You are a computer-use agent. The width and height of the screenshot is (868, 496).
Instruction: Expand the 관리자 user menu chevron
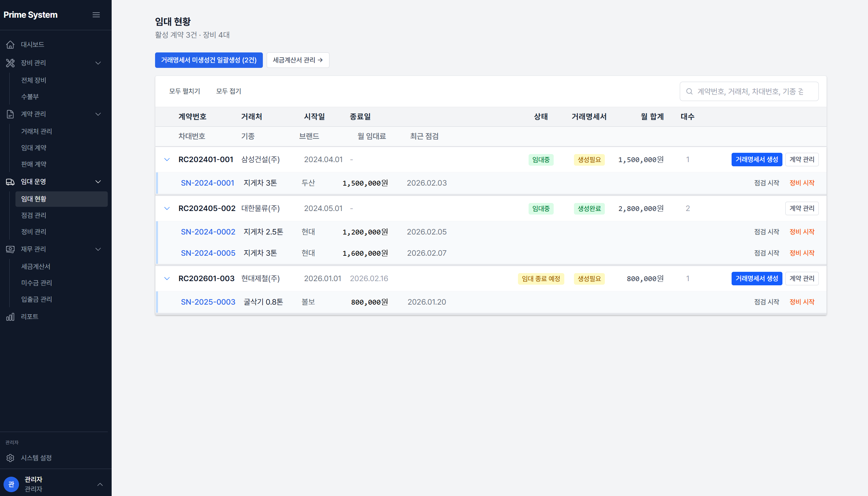(x=100, y=484)
